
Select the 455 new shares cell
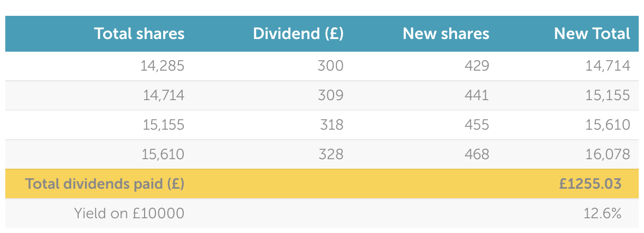[x=477, y=125]
